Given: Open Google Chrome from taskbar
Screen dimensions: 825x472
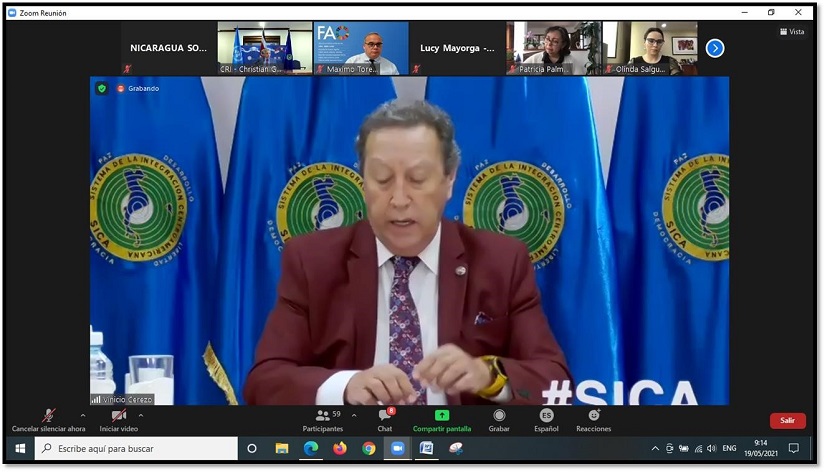Looking at the screenshot, I should [369, 448].
